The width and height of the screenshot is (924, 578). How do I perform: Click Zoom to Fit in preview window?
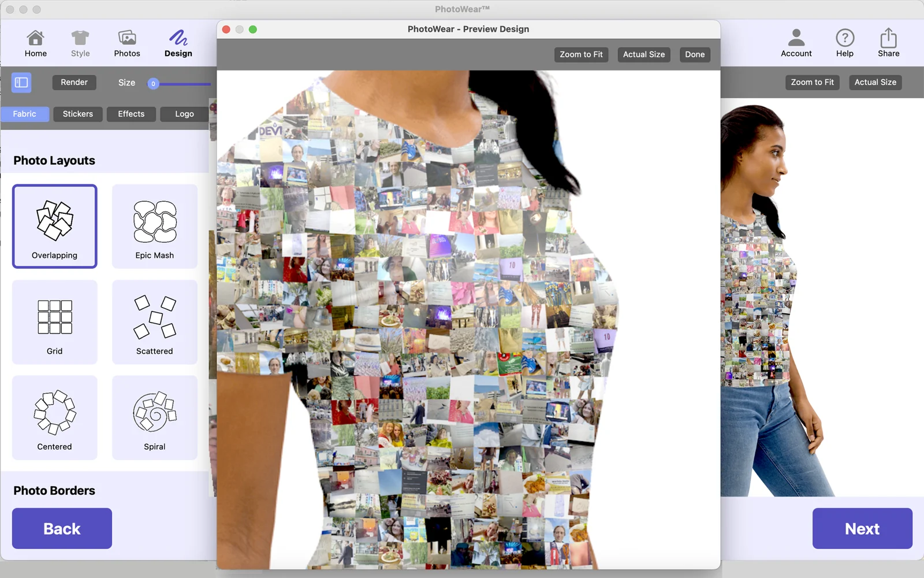coord(581,54)
